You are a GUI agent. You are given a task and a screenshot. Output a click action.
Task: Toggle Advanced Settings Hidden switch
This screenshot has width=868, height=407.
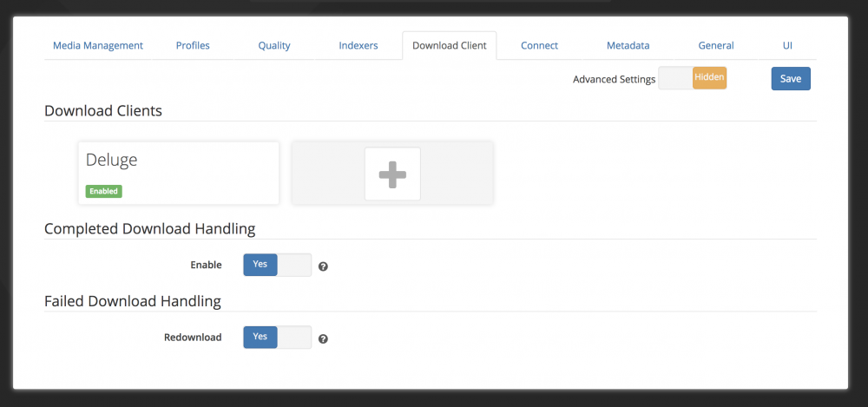693,78
